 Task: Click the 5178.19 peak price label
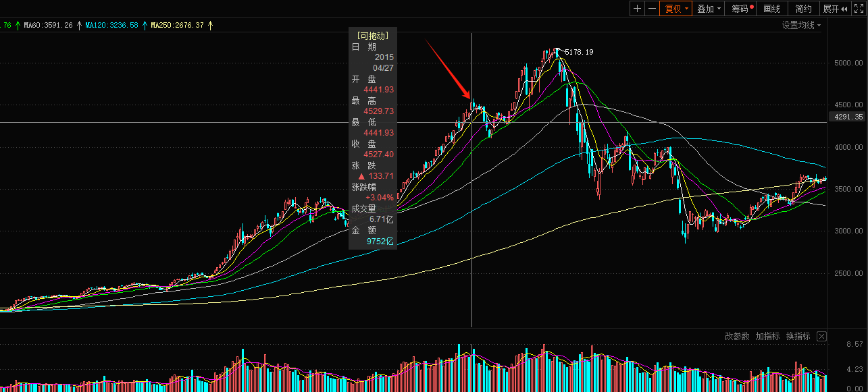pos(579,52)
